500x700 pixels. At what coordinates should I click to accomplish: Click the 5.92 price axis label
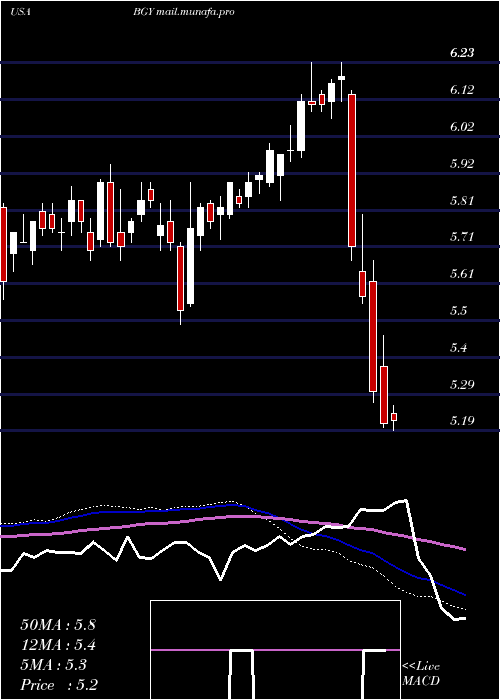pyautogui.click(x=462, y=163)
